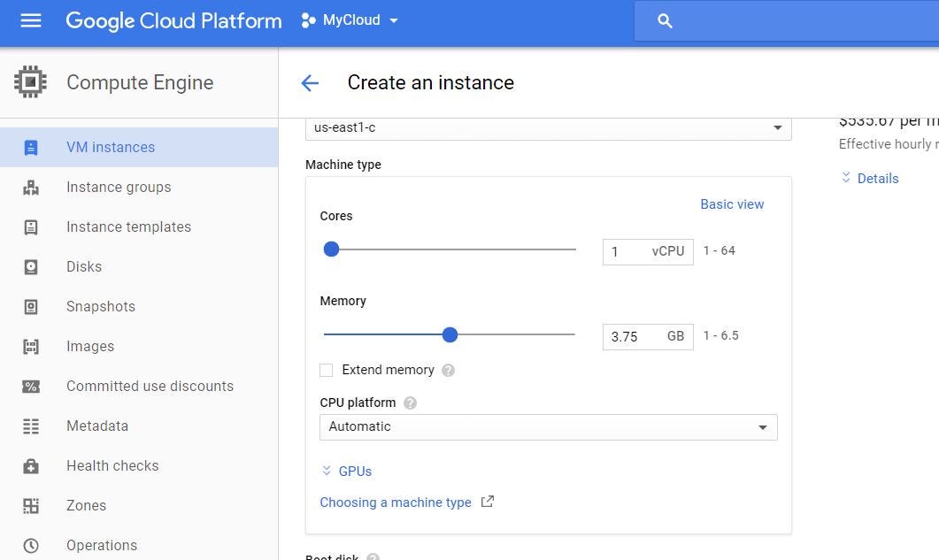Open the MyCloud project selector
939x560 pixels.
pyautogui.click(x=350, y=20)
